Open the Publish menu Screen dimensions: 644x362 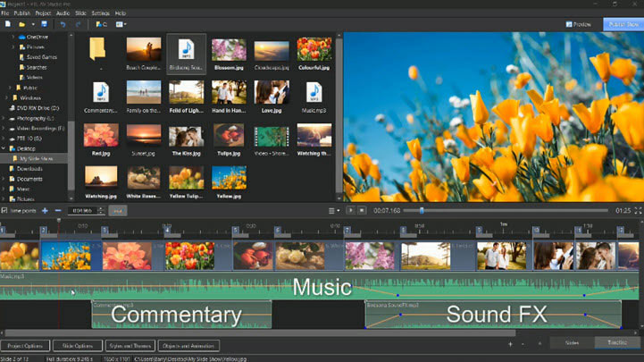pyautogui.click(x=22, y=13)
